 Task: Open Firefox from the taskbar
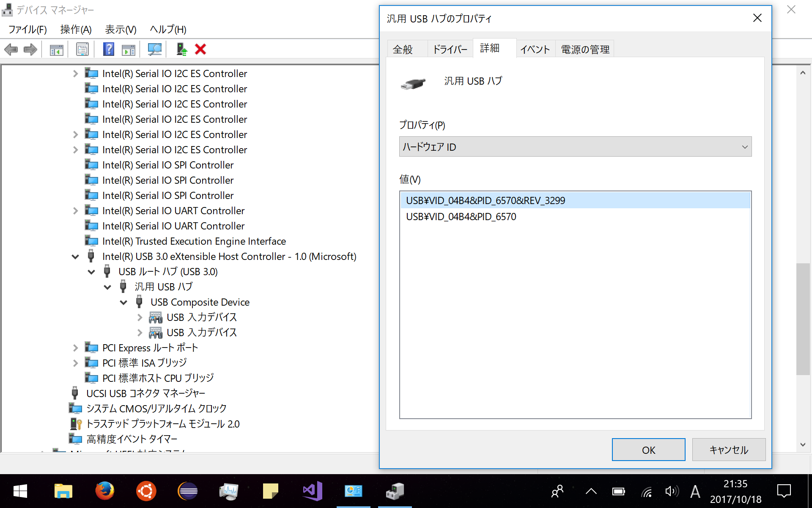pos(104,491)
